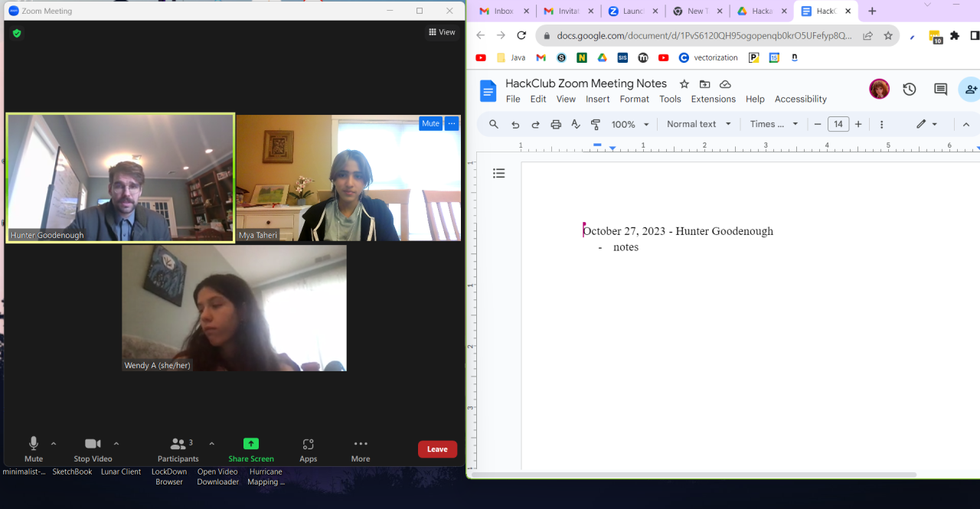Open the Participants panel in Zoom
The image size is (980, 509).
178,449
